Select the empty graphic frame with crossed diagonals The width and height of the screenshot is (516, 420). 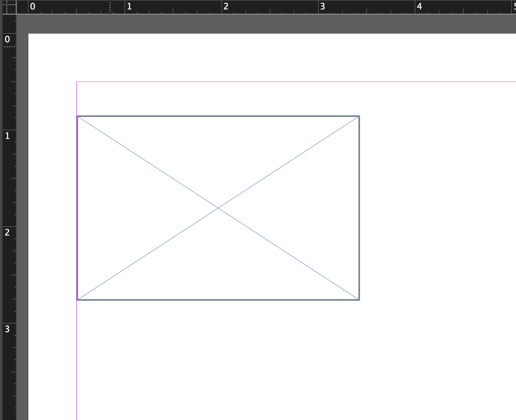click(218, 208)
